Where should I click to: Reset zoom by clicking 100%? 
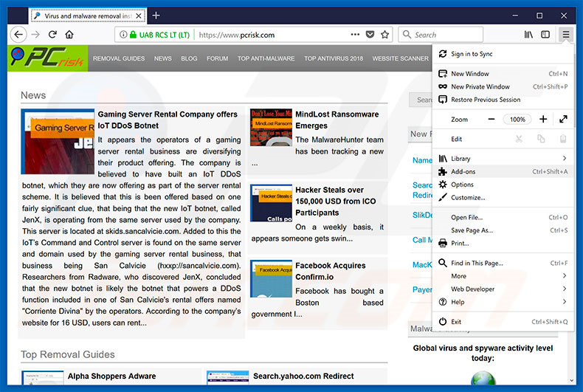[x=517, y=120]
